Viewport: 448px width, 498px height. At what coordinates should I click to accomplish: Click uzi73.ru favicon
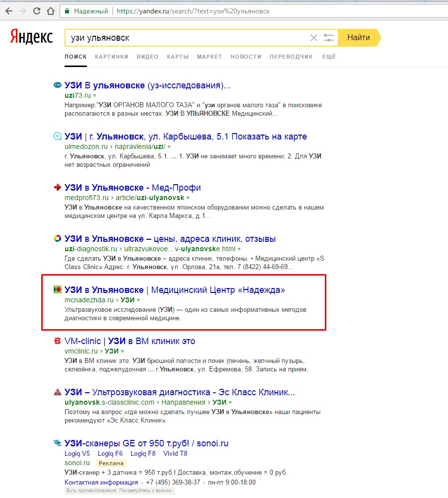tap(58, 85)
